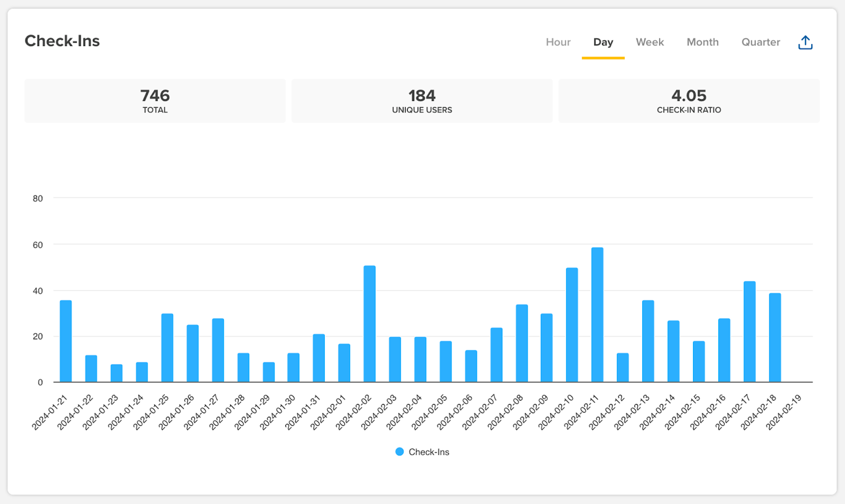The height and width of the screenshot is (504, 845).
Task: Select the 2024-02-10 bar
Action: click(572, 325)
